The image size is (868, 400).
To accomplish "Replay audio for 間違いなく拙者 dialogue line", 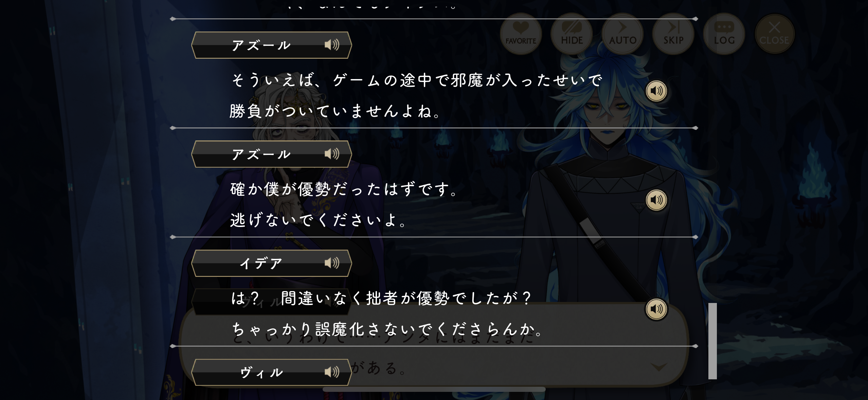I will point(656,309).
